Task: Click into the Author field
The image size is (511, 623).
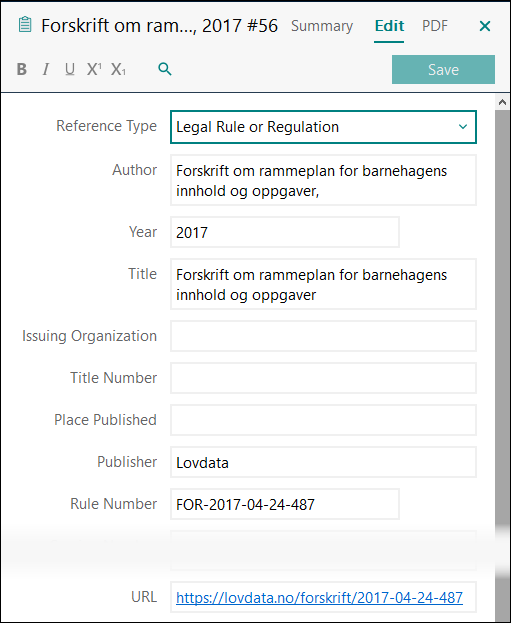Action: 323,180
